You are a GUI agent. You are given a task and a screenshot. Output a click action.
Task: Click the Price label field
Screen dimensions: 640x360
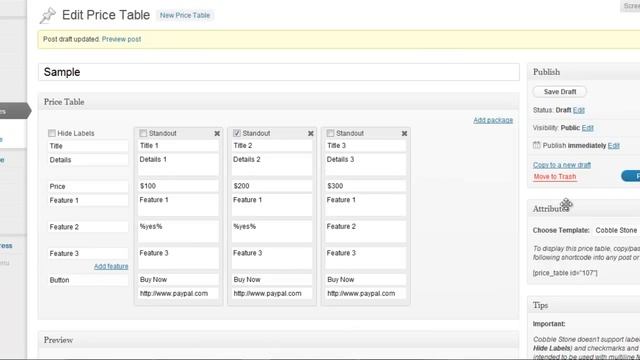point(88,187)
